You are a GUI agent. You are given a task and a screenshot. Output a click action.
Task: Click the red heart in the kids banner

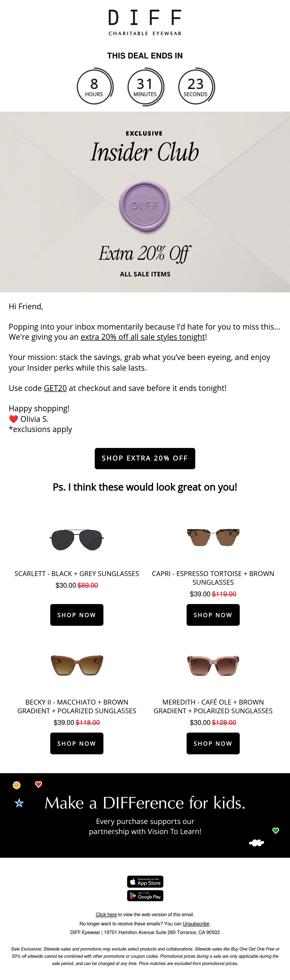(38, 784)
